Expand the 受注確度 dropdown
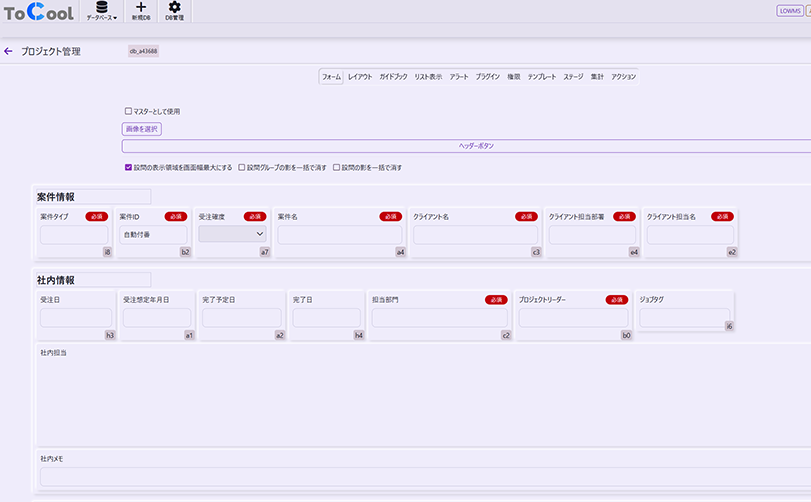This screenshot has height=502, width=811. [x=234, y=233]
